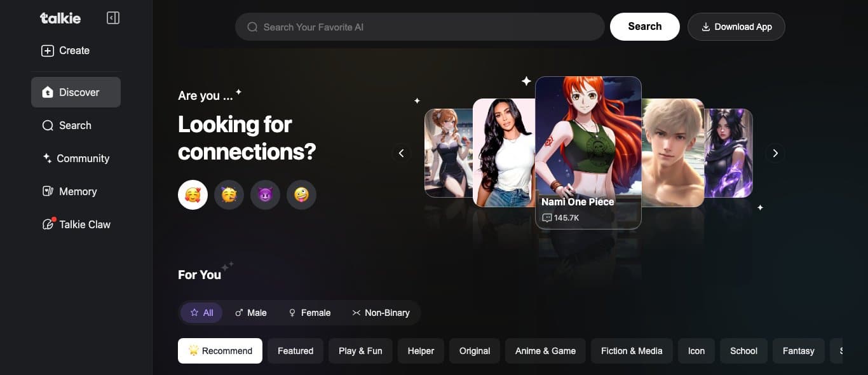
Task: Open the black-dress anime girl card
Action: [x=449, y=153]
